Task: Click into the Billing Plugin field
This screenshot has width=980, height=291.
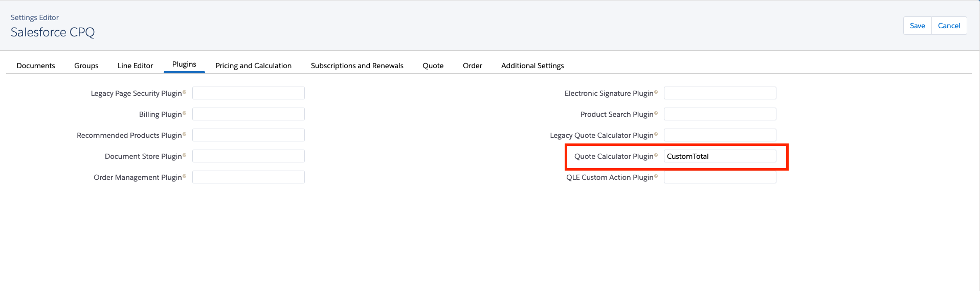Action: [249, 114]
